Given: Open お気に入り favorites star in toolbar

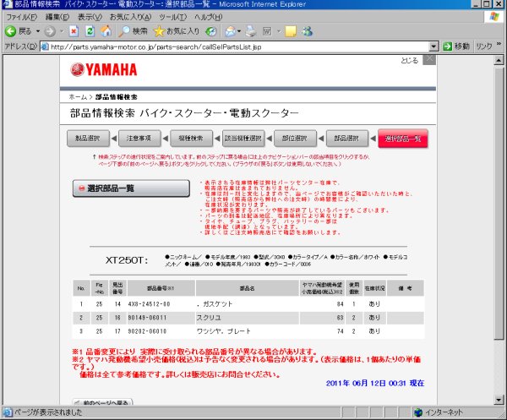Looking at the screenshot, I should [x=177, y=31].
